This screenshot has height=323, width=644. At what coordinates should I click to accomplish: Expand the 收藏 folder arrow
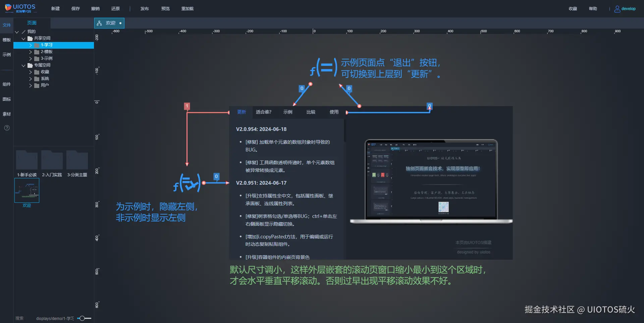coord(30,72)
